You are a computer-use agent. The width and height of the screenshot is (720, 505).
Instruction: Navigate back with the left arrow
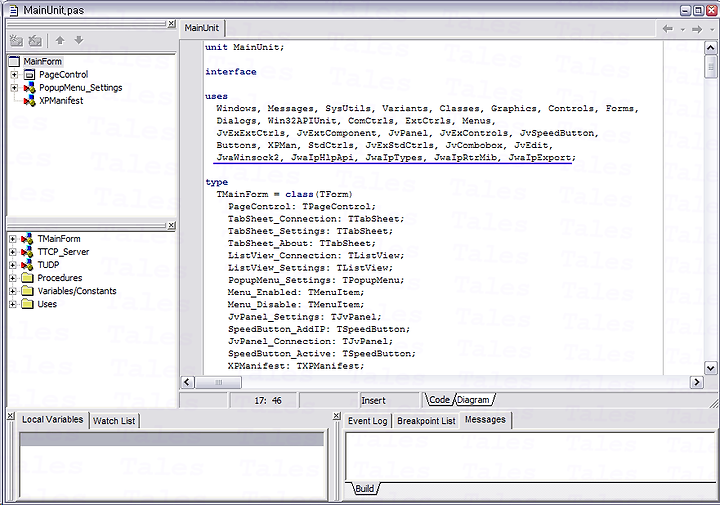(x=668, y=29)
